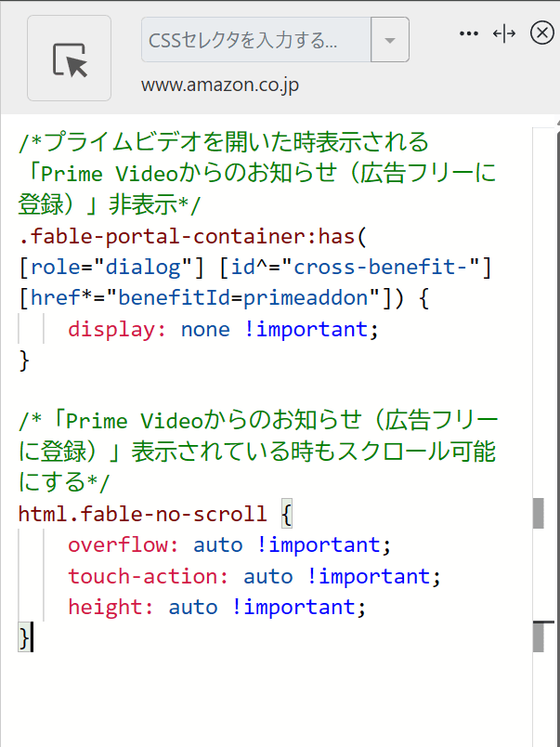
Task: Click the closing brace after display rule
Action: (x=24, y=360)
